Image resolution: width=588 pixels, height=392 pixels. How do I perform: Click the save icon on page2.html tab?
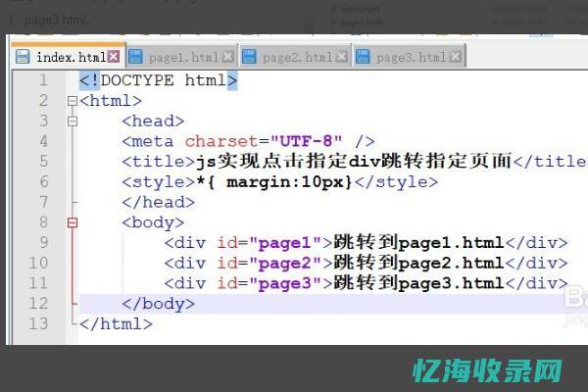pos(249,57)
